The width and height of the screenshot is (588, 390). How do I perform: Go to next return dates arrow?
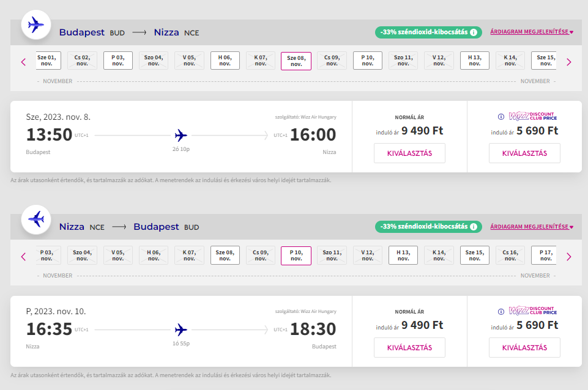click(x=568, y=256)
